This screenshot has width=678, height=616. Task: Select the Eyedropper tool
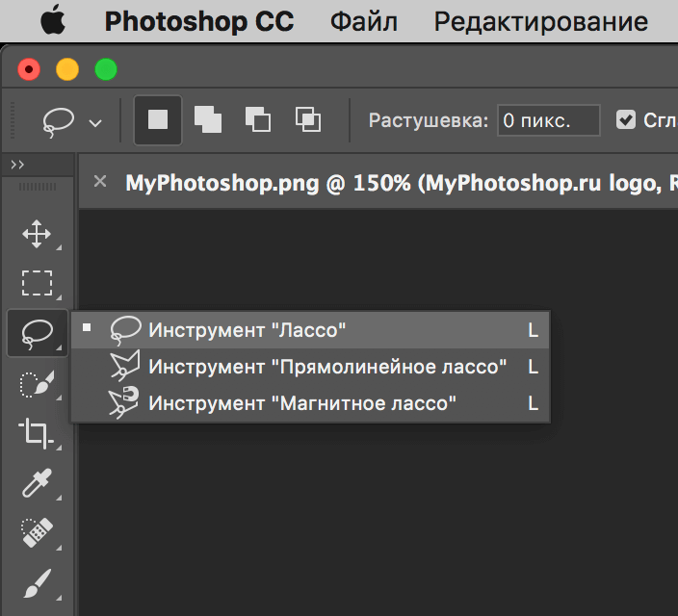click(37, 482)
